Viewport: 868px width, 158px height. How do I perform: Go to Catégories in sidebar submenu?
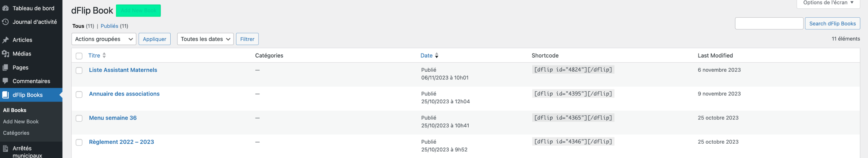(x=16, y=133)
